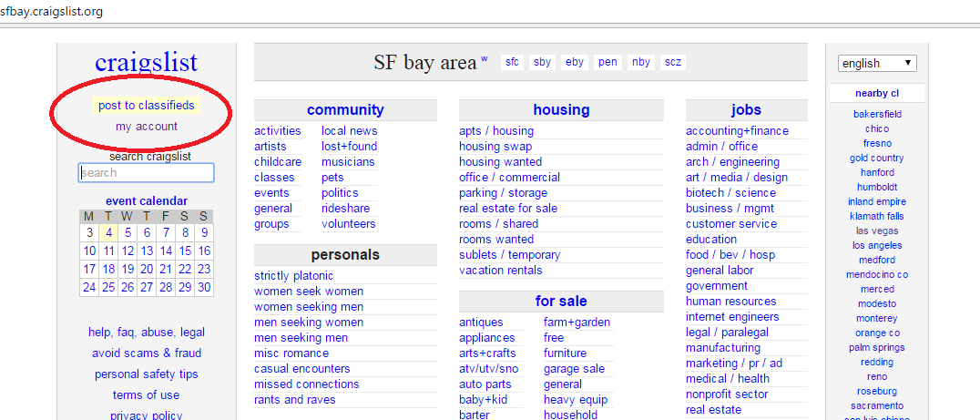Open internet engineers jobs
980x420 pixels.
732,316
